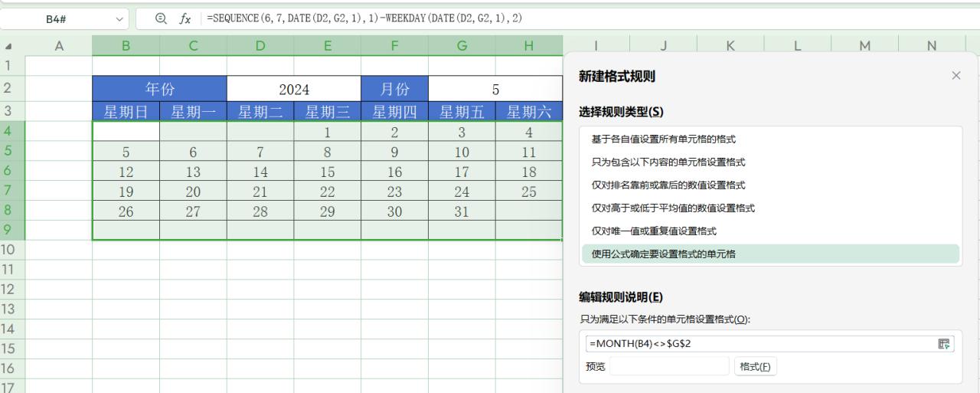The height and width of the screenshot is (393, 980).
Task: Select row 4 header
Action: pyautogui.click(x=12, y=131)
